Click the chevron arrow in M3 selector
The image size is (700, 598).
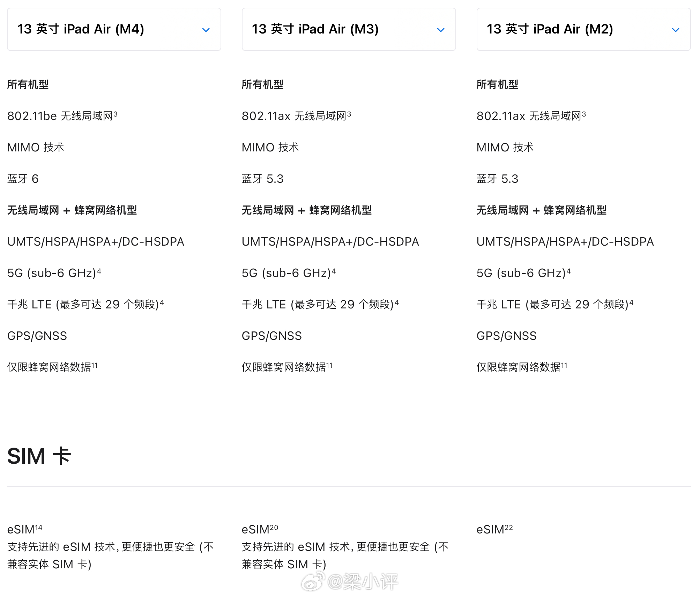point(441,30)
